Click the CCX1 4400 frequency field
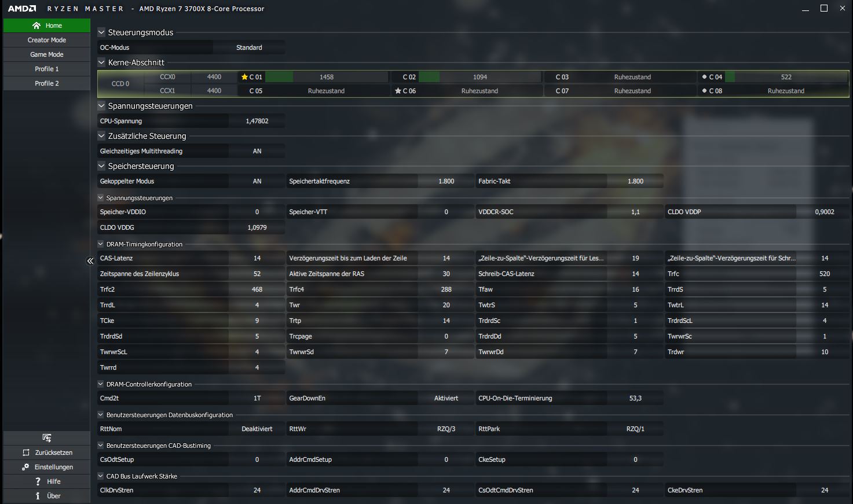This screenshot has width=853, height=504. [x=214, y=91]
